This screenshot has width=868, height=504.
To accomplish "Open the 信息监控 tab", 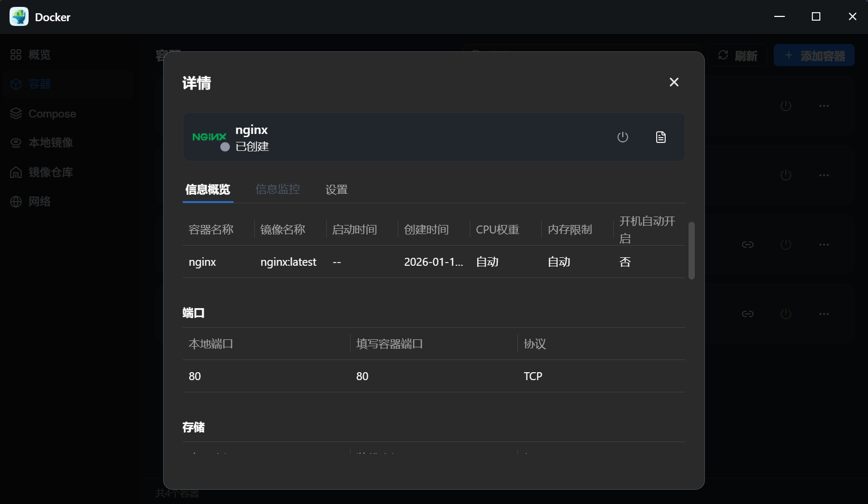I will [278, 189].
